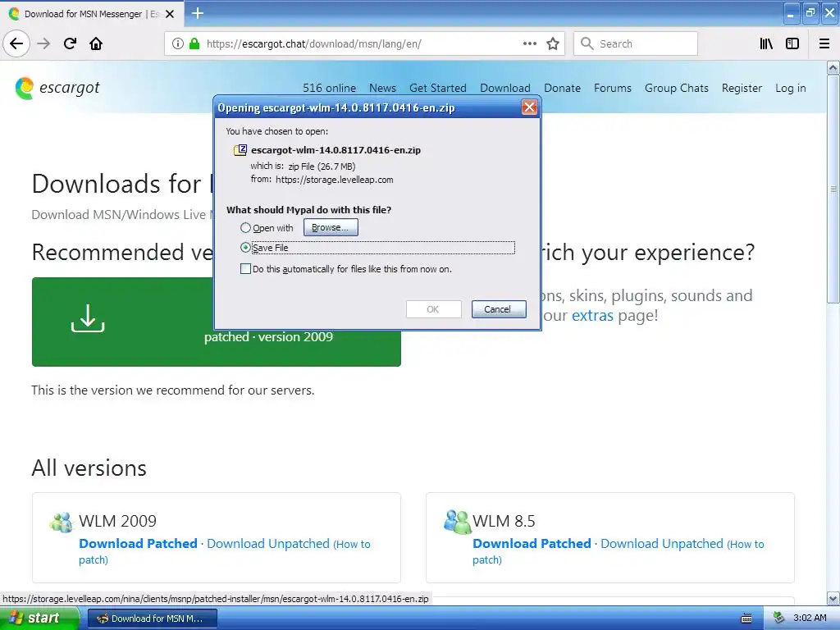Check Do this automatically for files
This screenshot has height=630, width=840.
(245, 269)
